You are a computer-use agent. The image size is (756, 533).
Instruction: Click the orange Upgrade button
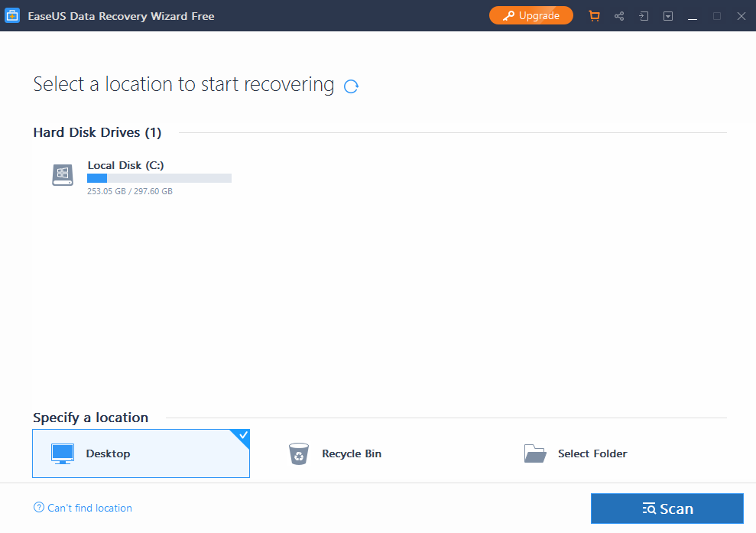(531, 15)
